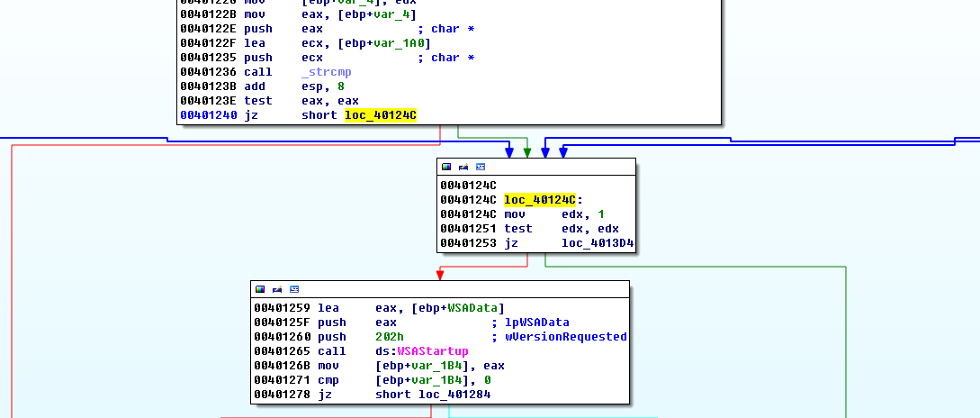Click the WSAData variable in the lea instruction
The width and height of the screenshot is (980, 418).
[x=475, y=307]
